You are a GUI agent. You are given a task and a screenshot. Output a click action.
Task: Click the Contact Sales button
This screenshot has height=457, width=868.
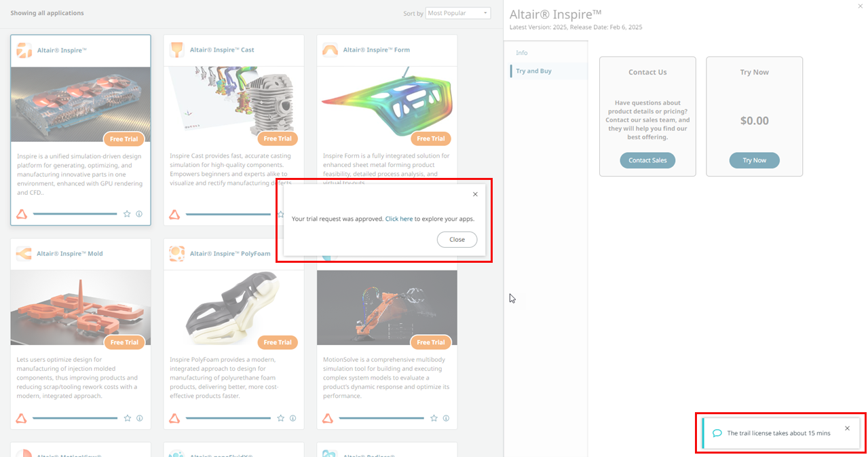point(647,161)
